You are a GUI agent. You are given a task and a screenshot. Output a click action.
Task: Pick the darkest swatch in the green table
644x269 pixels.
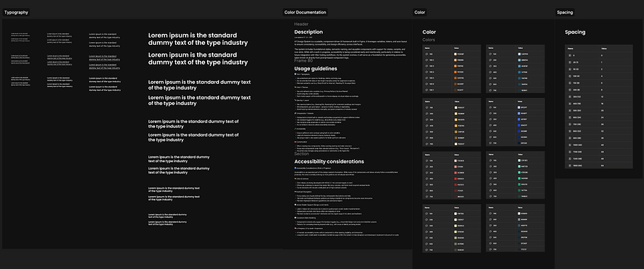coord(519,196)
